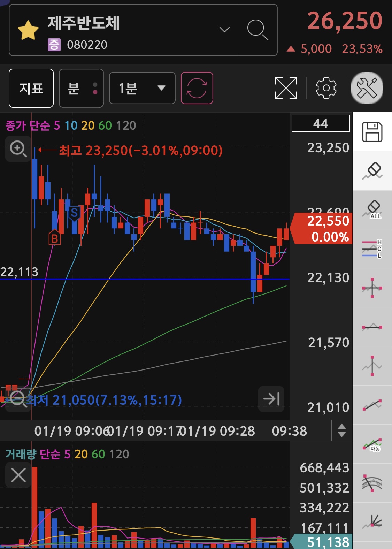Screen dimensions: 392x549
Task: Open the 분 chart period type selector
Action: [x=81, y=88]
